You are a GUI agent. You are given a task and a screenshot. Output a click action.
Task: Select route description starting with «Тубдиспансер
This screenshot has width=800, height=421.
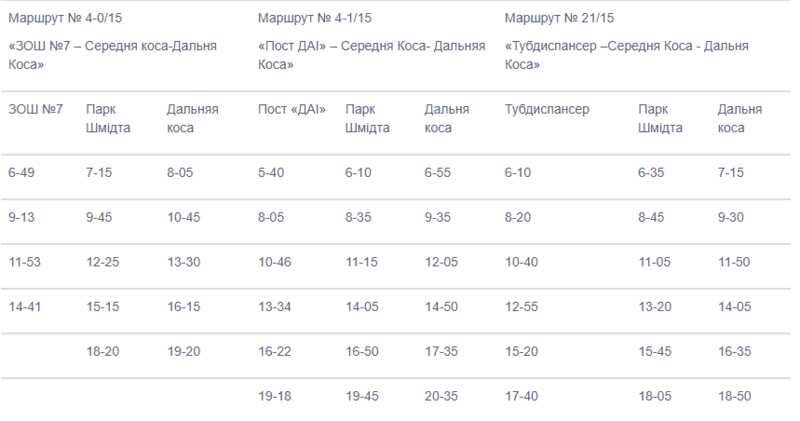click(x=625, y=54)
